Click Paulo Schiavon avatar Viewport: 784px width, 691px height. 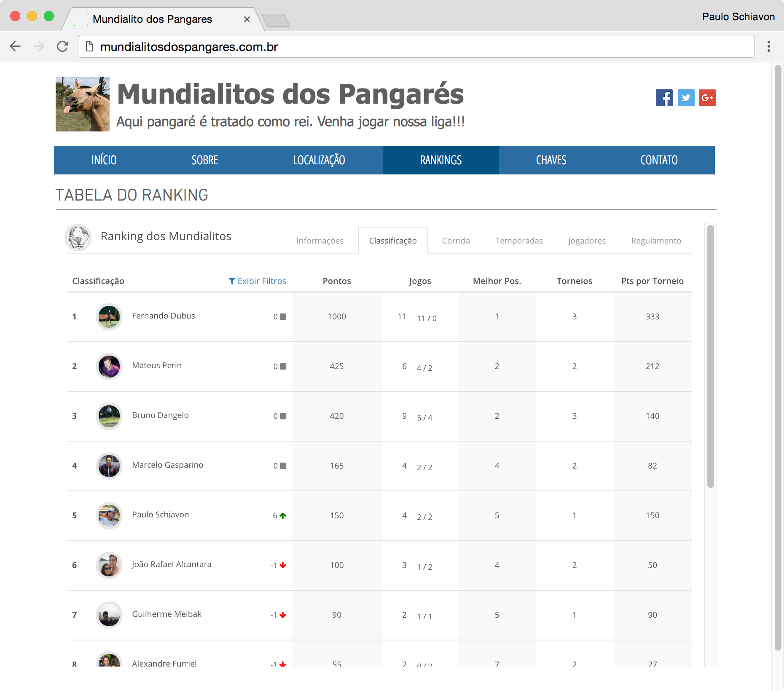109,516
